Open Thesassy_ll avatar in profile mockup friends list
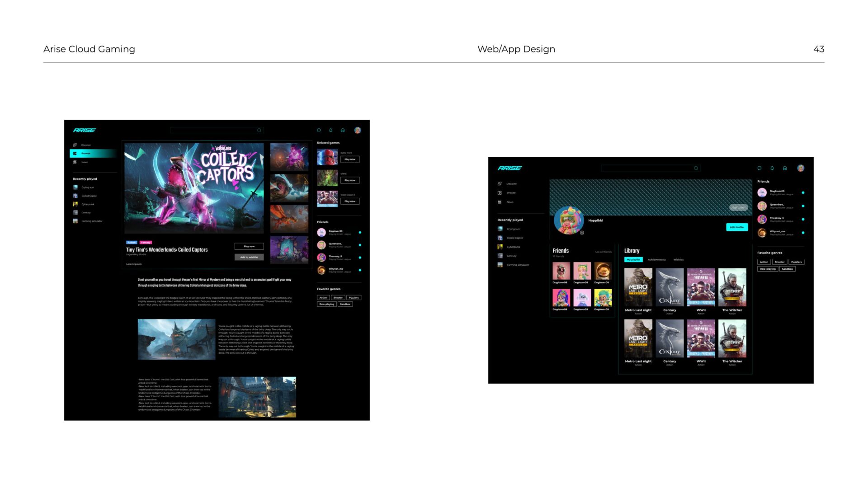 coord(762,219)
